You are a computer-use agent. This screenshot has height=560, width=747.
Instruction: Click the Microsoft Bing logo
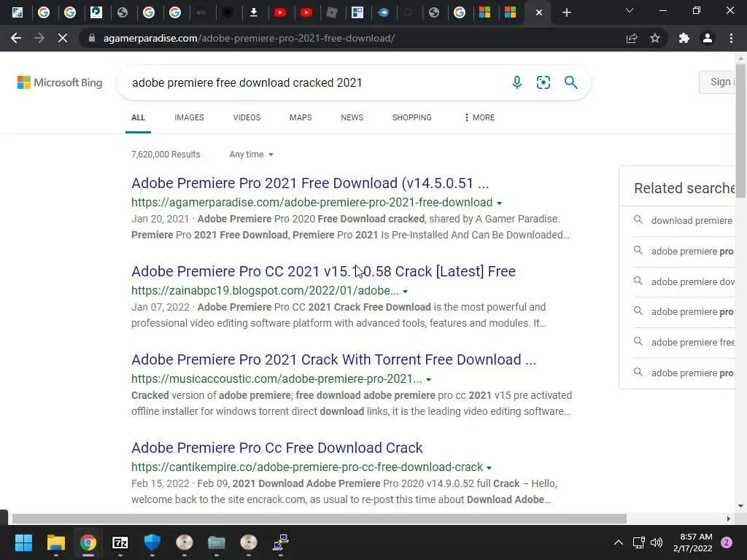pyautogui.click(x=60, y=82)
